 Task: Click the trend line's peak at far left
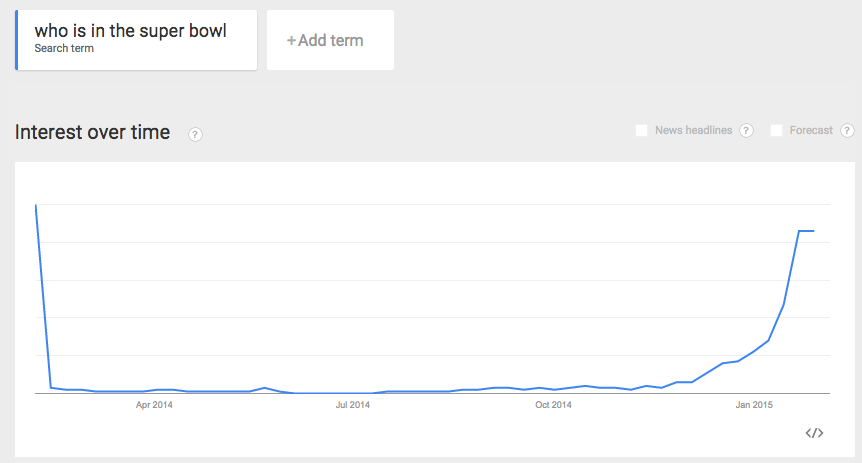tap(36, 206)
